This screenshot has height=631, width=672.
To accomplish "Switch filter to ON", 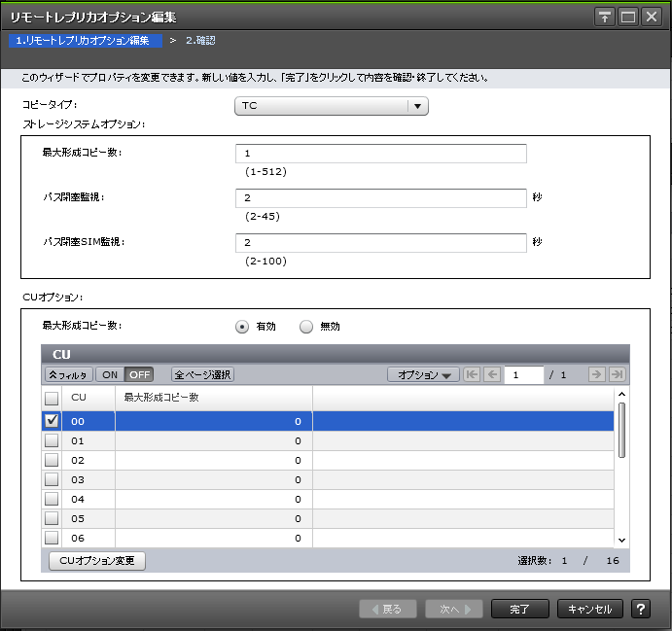I will [110, 374].
